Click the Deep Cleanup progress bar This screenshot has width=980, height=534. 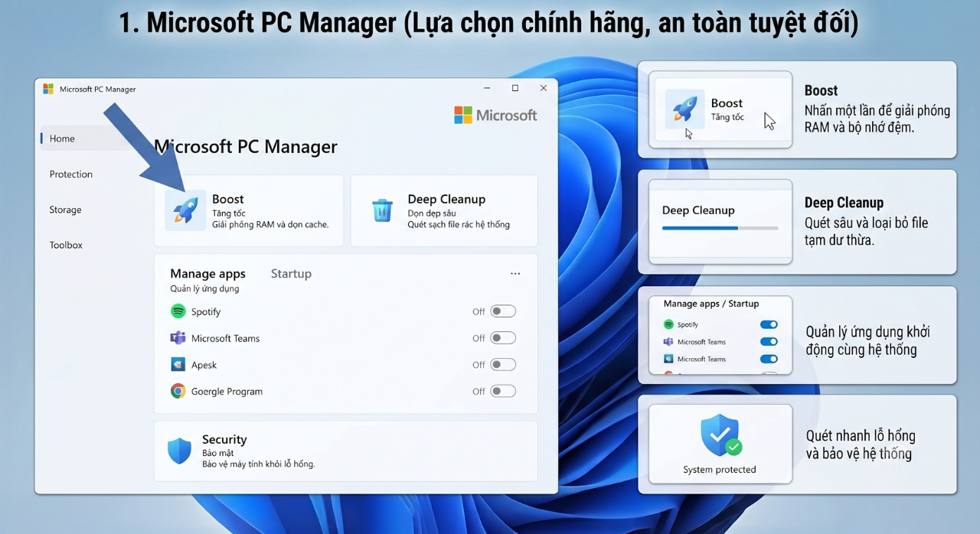coord(720,228)
